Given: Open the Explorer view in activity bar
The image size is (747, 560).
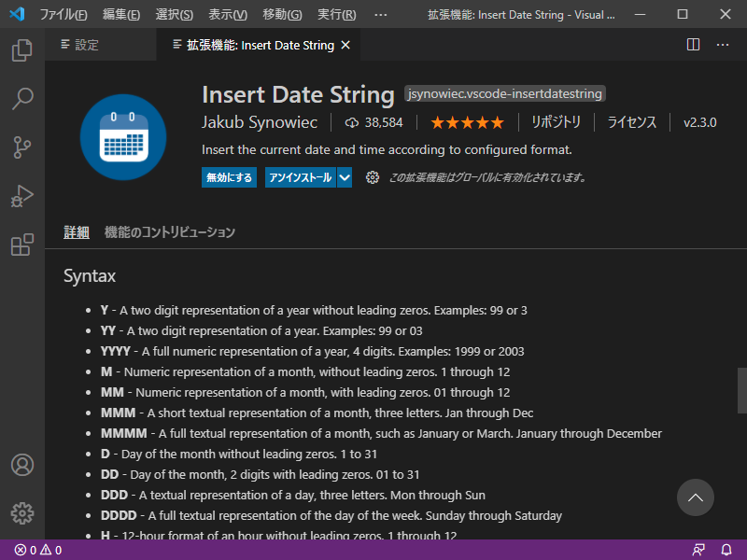Looking at the screenshot, I should (x=21, y=49).
